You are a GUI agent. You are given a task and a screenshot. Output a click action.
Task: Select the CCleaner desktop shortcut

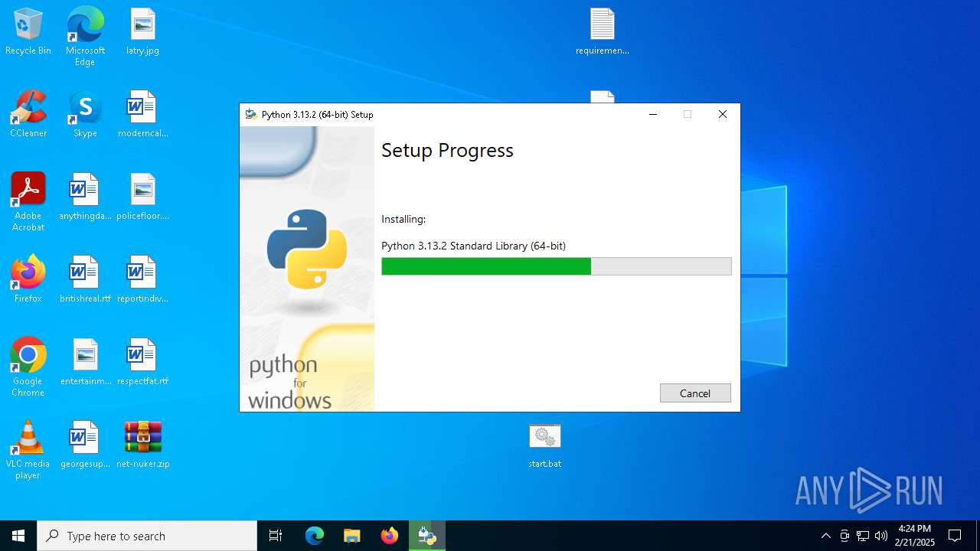[28, 115]
